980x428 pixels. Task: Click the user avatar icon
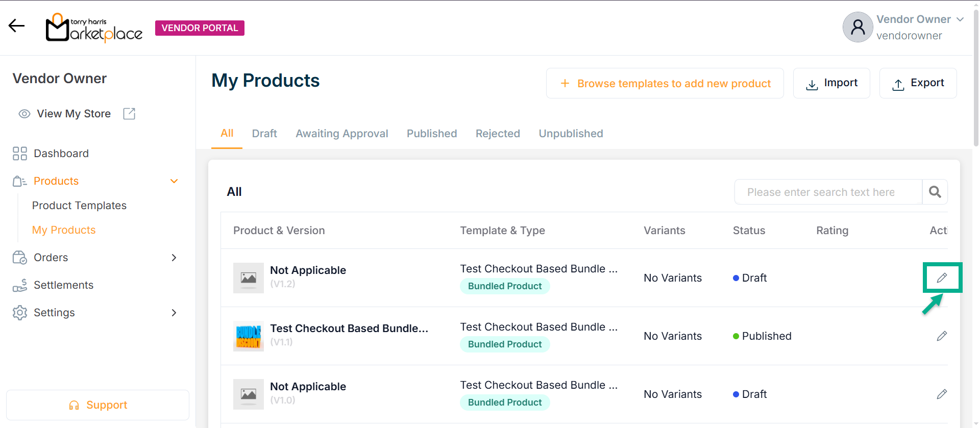click(x=857, y=27)
